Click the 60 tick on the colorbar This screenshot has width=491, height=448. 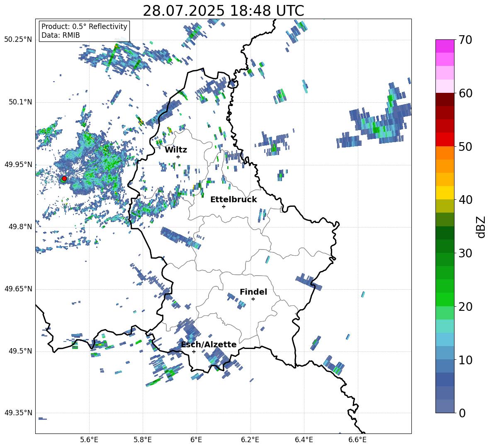pyautogui.click(x=465, y=93)
